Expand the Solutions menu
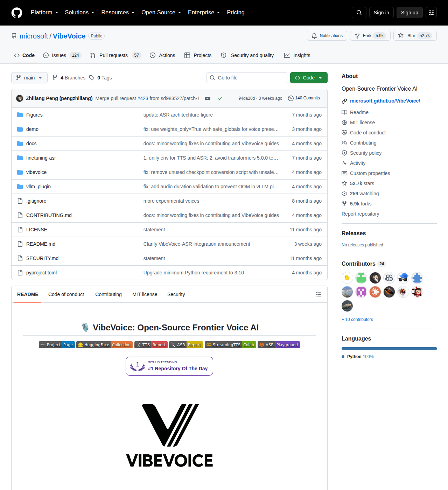Image resolution: width=448 pixels, height=490 pixels. point(79,13)
